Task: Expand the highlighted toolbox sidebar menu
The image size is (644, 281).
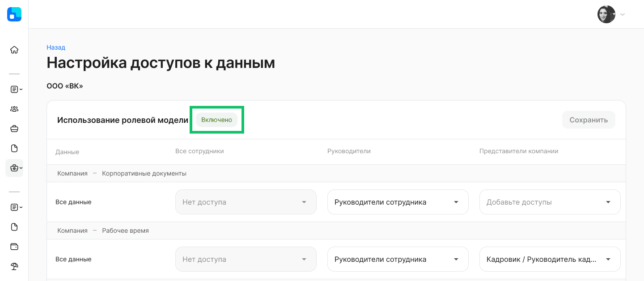Action: (14, 168)
